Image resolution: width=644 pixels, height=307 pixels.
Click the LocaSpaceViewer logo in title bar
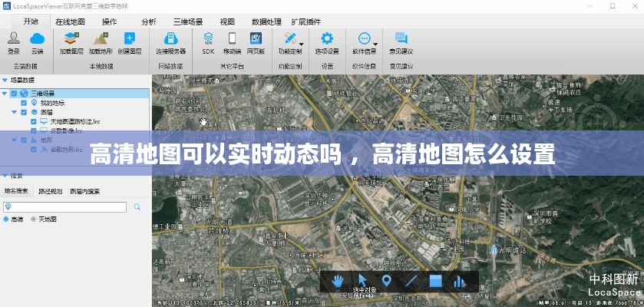pos(6,5)
